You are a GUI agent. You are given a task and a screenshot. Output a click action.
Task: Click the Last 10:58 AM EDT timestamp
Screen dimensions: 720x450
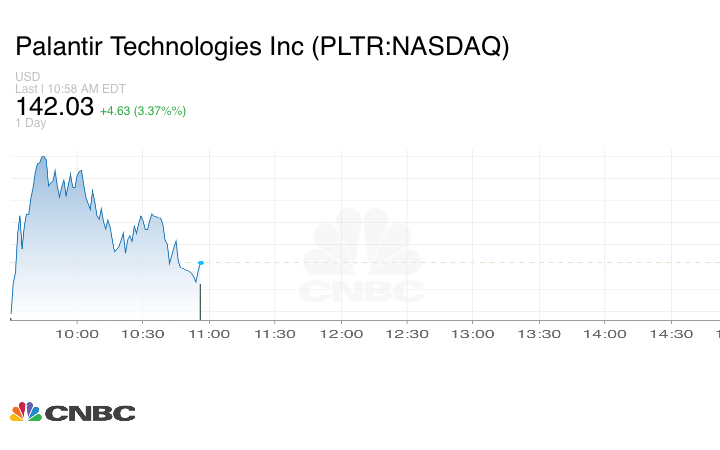pyautogui.click(x=69, y=89)
